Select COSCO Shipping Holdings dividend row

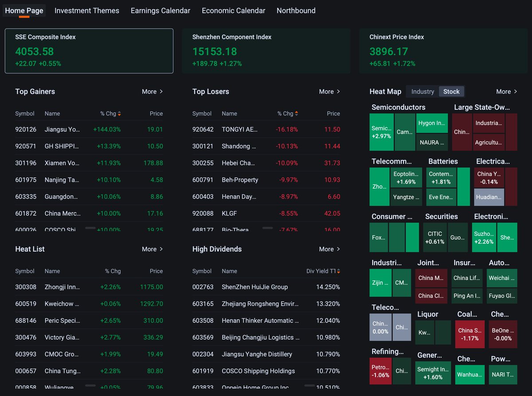266,371
